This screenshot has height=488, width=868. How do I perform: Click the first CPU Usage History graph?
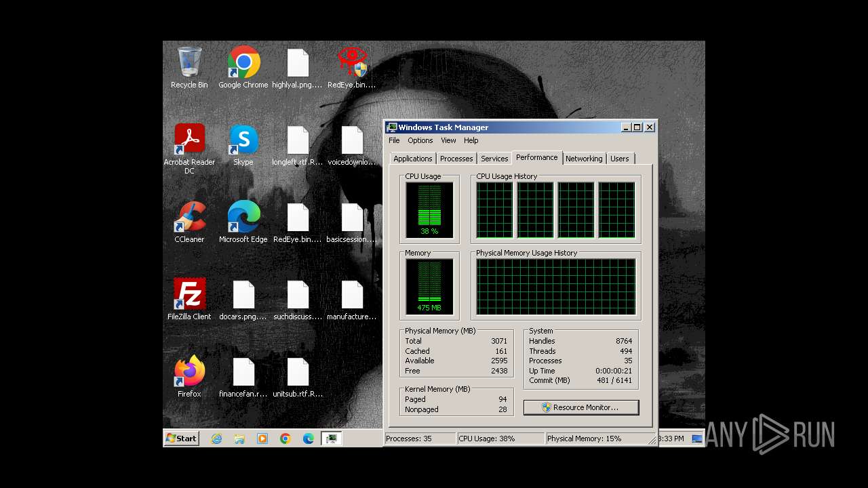click(x=494, y=210)
